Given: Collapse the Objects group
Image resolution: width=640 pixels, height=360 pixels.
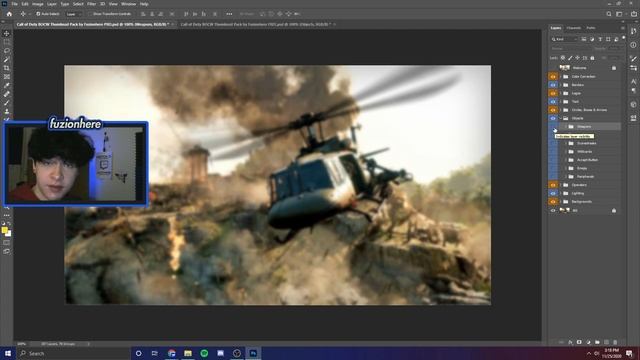Looking at the screenshot, I should click(x=561, y=118).
